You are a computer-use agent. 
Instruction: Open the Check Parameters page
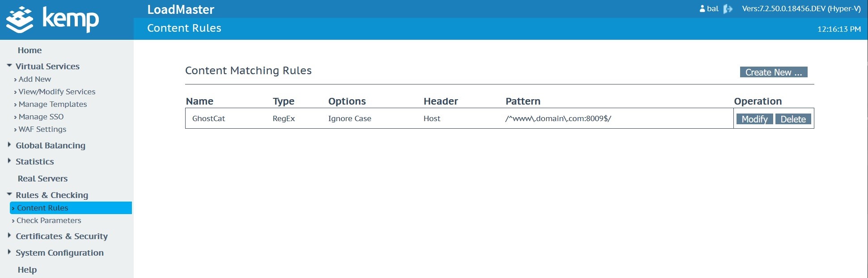(x=49, y=220)
